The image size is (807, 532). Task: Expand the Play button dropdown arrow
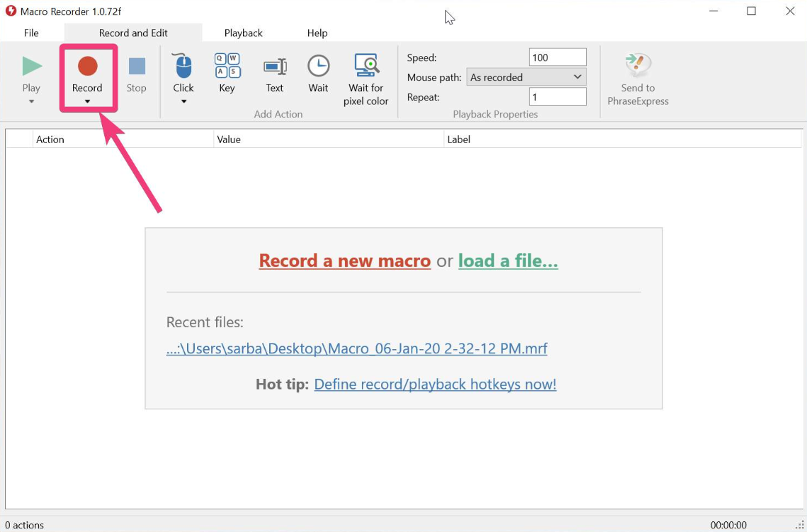(x=31, y=101)
